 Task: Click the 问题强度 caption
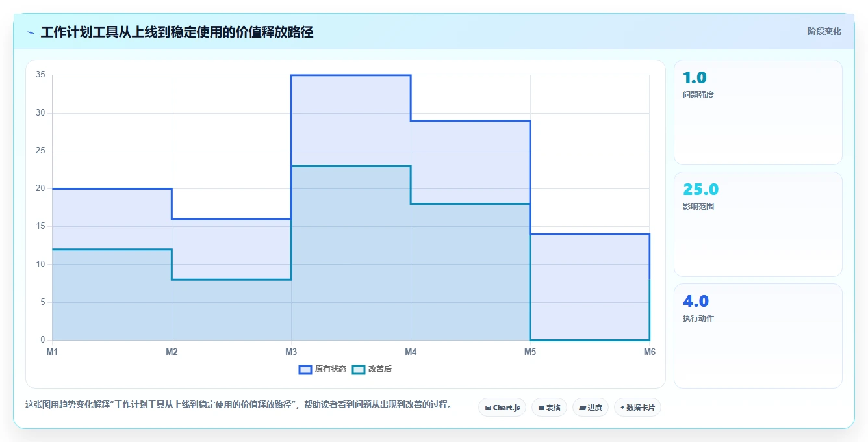tap(698, 95)
